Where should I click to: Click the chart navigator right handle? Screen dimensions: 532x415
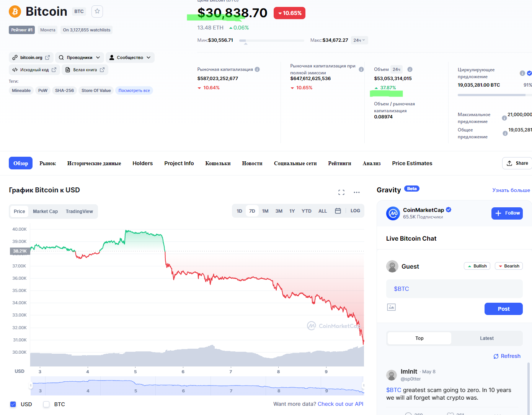click(x=363, y=385)
